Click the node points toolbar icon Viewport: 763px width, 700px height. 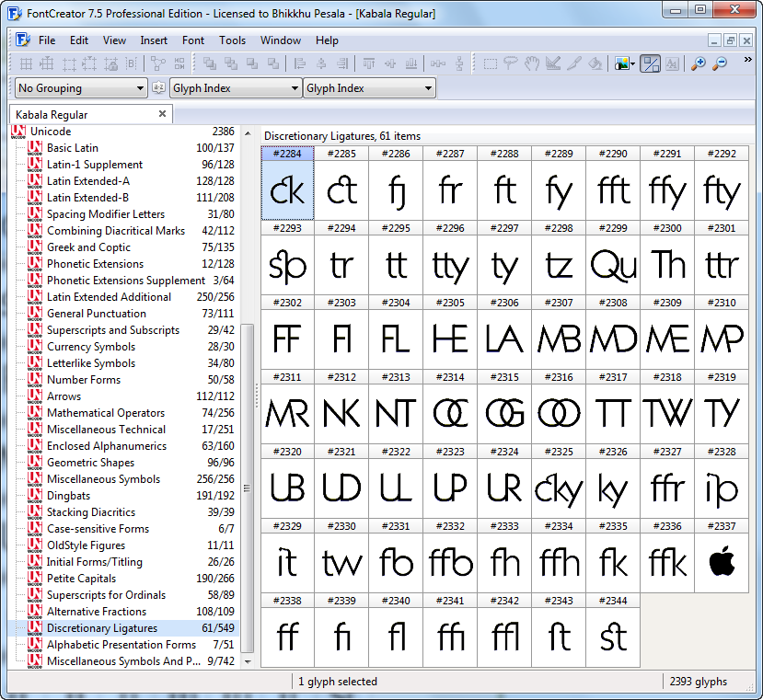158,63
